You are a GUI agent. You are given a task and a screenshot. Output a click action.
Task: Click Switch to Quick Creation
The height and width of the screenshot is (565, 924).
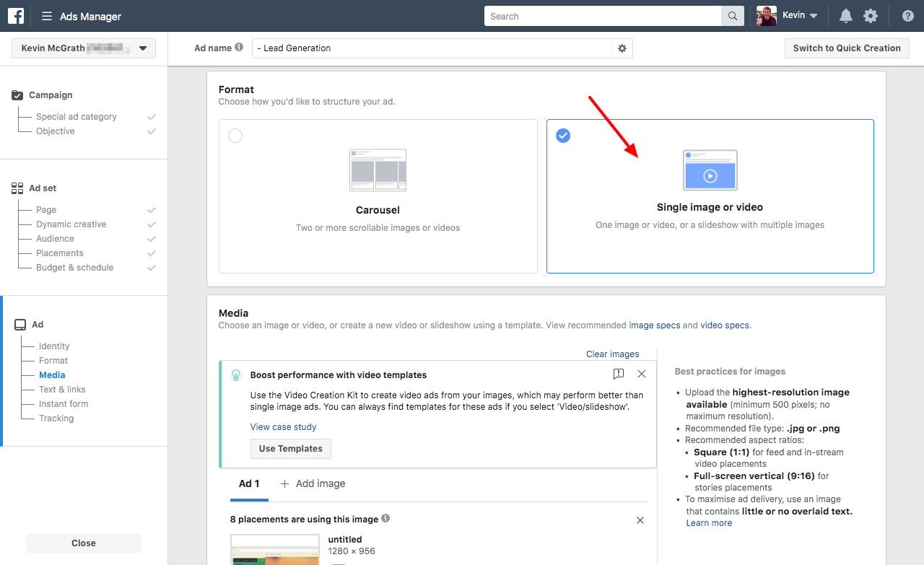pyautogui.click(x=846, y=48)
